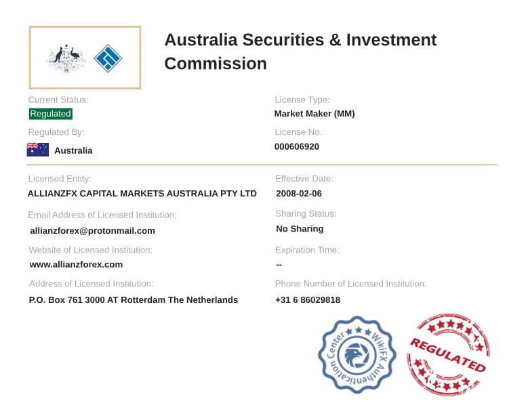This screenshot has width=526, height=420.
Task: Click the Australia country name text
Action: pos(73,150)
